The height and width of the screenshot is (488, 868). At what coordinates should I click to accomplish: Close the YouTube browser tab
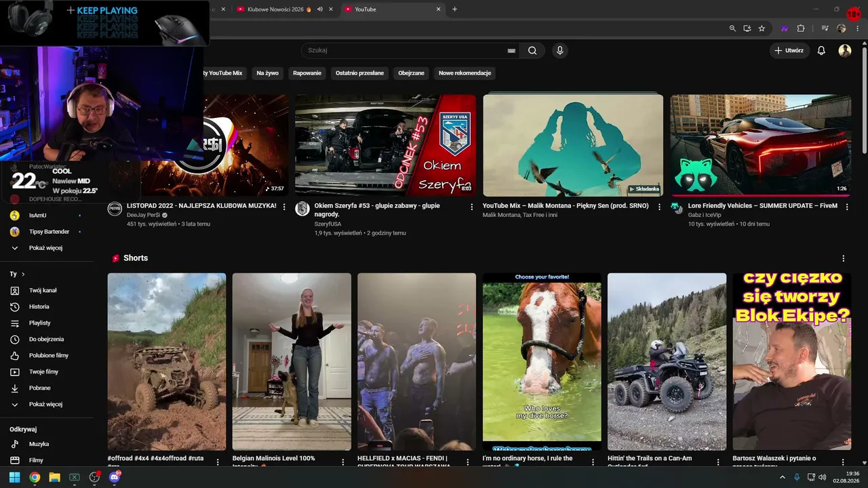438,9
